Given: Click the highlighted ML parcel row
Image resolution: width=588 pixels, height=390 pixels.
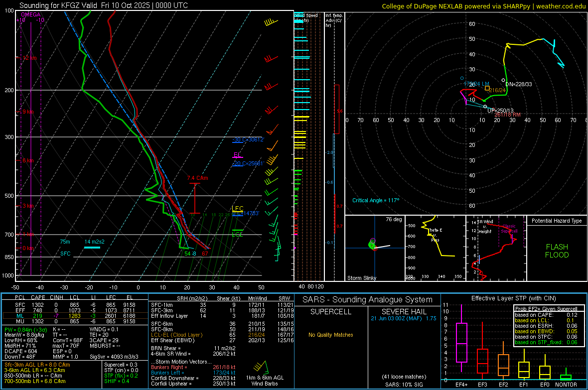Looking at the screenshot, I should point(75,316).
